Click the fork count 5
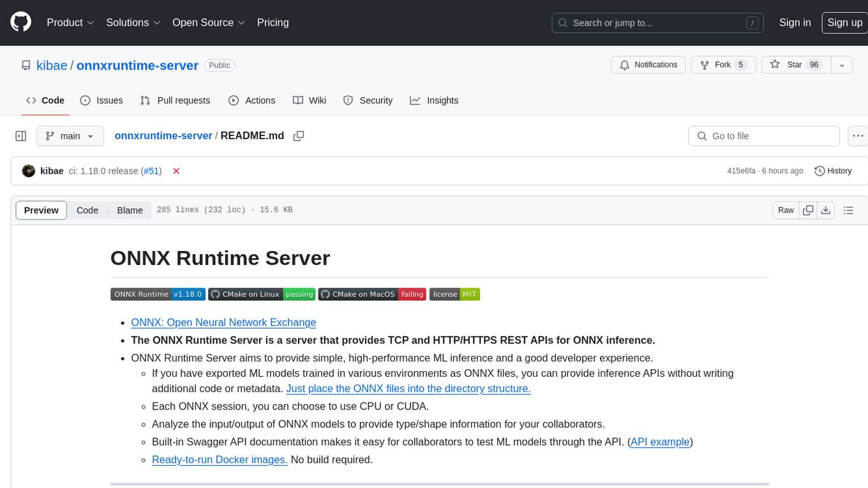The image size is (868, 488). point(740,65)
